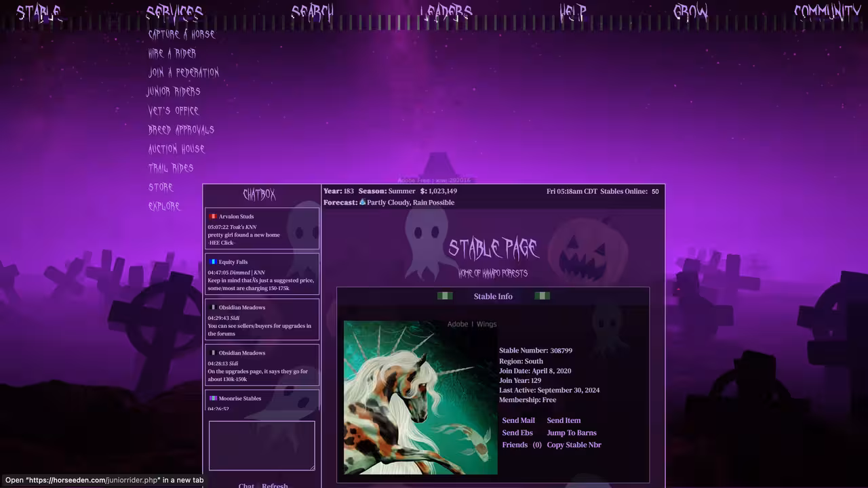The width and height of the screenshot is (868, 488).
Task: Click the horse artwork stable image
Action: click(x=420, y=397)
